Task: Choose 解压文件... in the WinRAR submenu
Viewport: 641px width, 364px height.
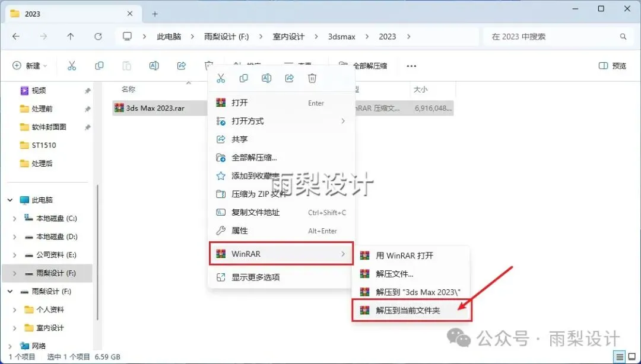Action: click(x=411, y=274)
